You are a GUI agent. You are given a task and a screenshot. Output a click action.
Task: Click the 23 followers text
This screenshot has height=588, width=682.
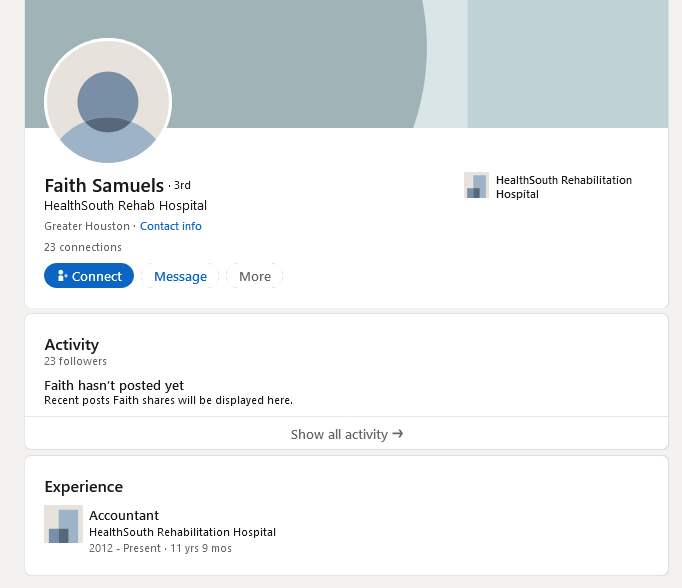(x=75, y=361)
